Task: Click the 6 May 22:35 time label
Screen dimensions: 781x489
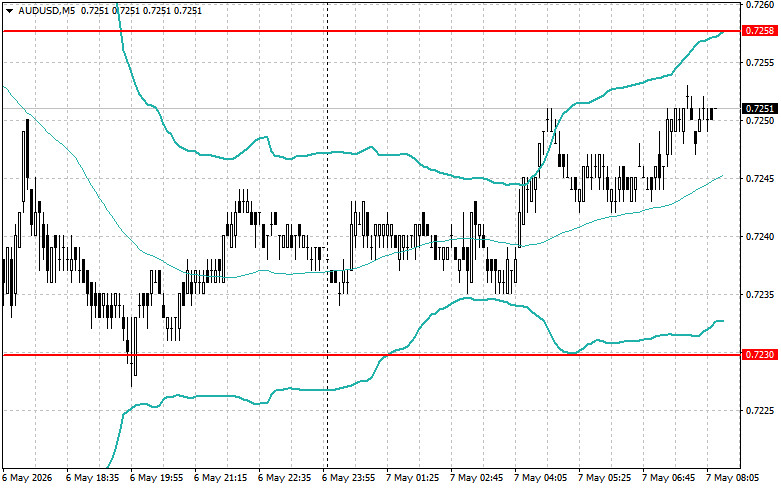Action: pyautogui.click(x=284, y=478)
